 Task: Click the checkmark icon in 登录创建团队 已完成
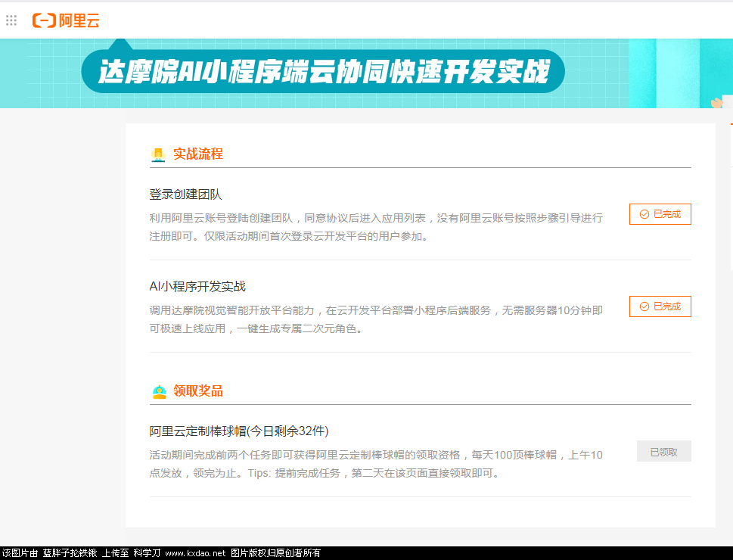(x=644, y=214)
